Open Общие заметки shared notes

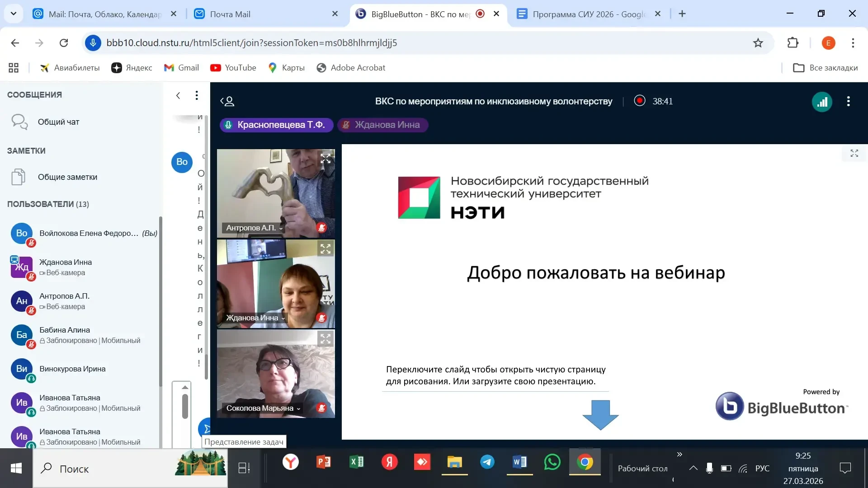click(67, 177)
